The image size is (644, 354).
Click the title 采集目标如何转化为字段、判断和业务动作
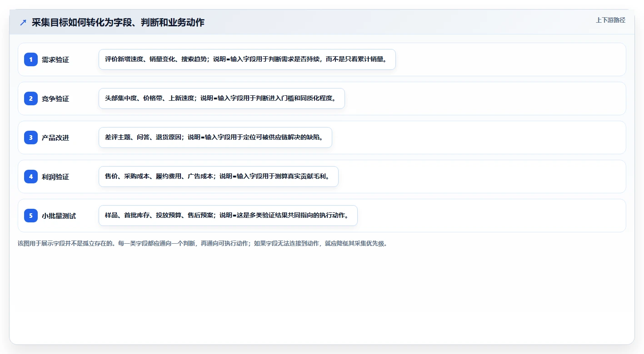[x=118, y=22]
